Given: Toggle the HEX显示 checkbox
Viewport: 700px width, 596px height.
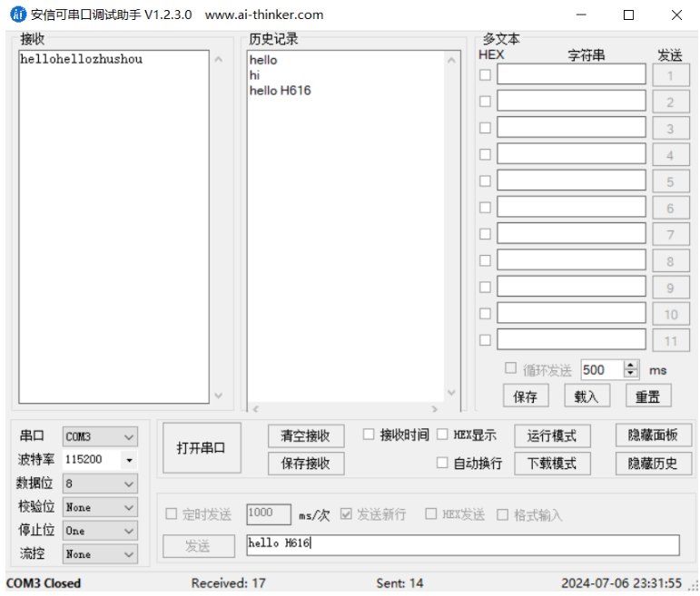Looking at the screenshot, I should click(442, 434).
